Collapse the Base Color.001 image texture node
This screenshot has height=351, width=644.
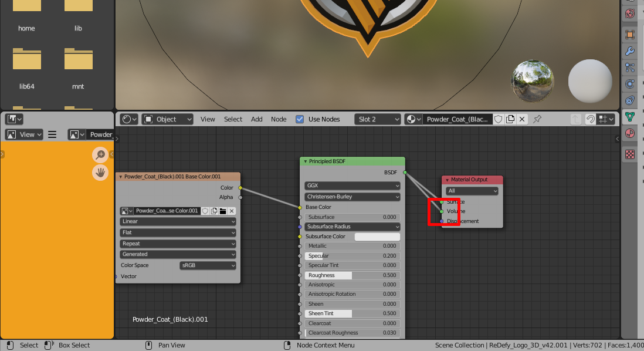tap(121, 177)
